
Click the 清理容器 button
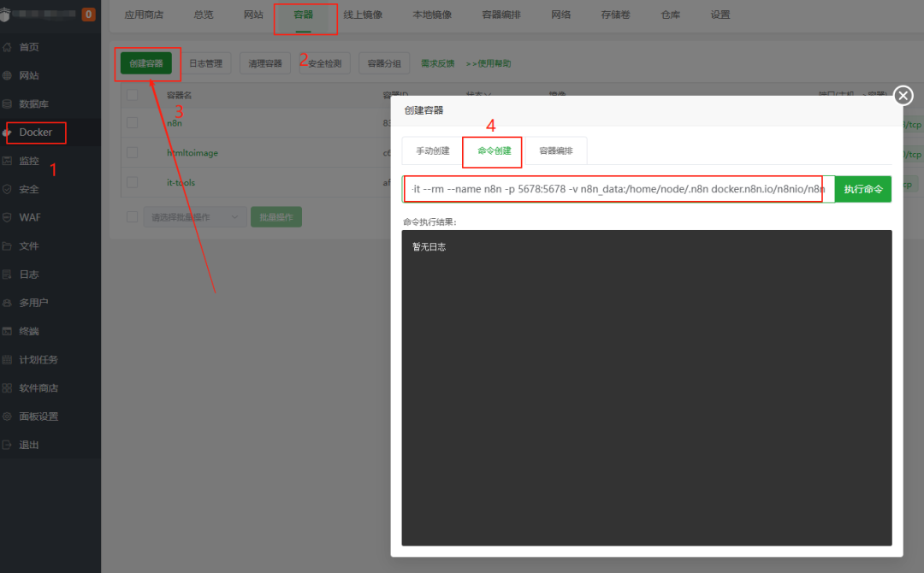click(265, 63)
